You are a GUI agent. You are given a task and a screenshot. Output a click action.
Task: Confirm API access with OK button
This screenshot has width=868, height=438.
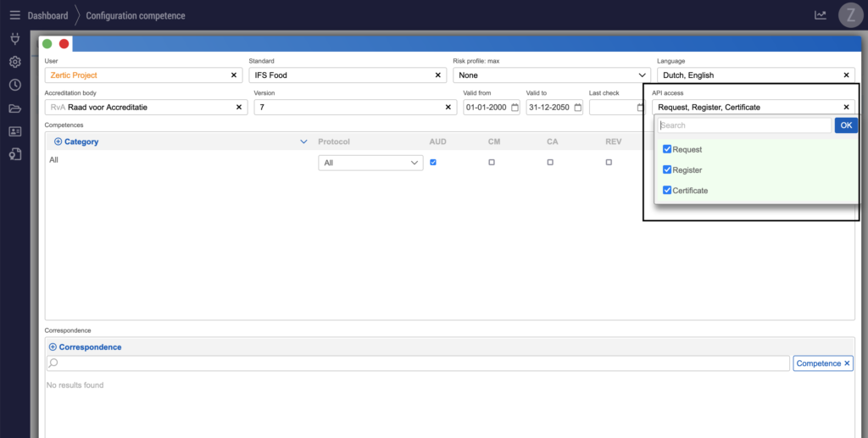click(x=845, y=125)
